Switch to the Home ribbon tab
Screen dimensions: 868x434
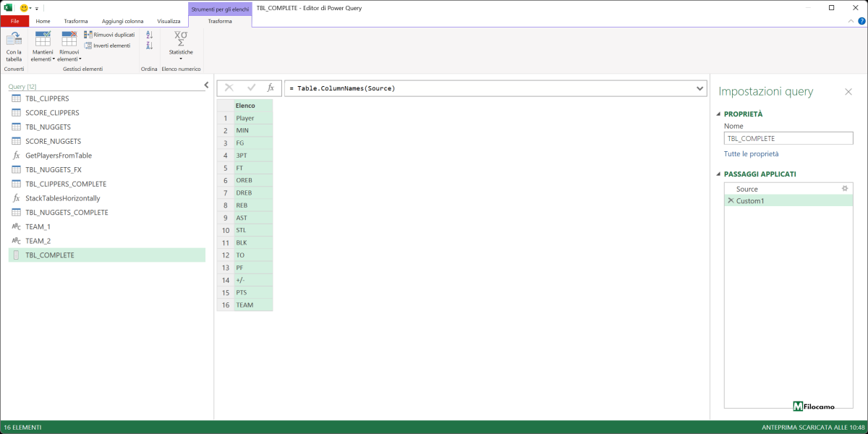43,22
